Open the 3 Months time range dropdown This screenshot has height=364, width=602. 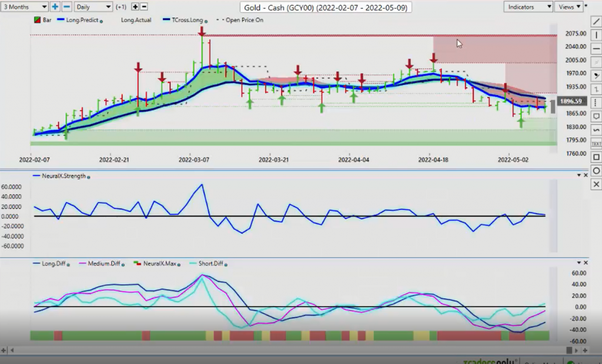point(24,7)
